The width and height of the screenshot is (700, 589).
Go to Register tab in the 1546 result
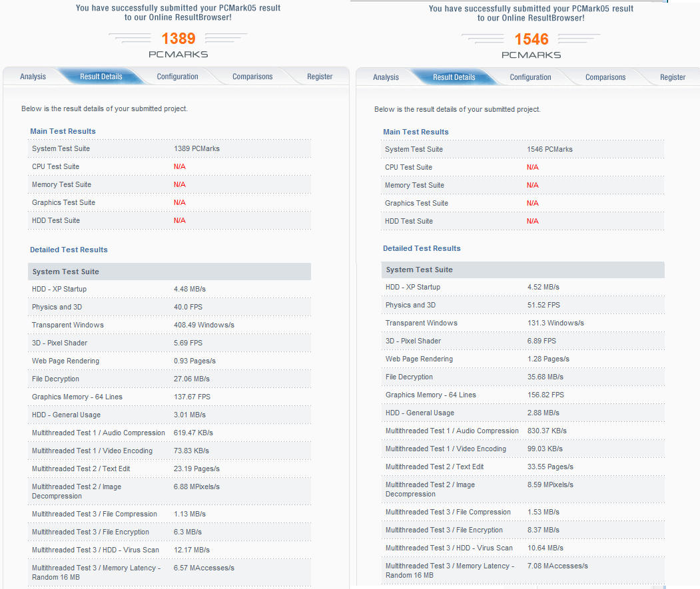point(673,77)
